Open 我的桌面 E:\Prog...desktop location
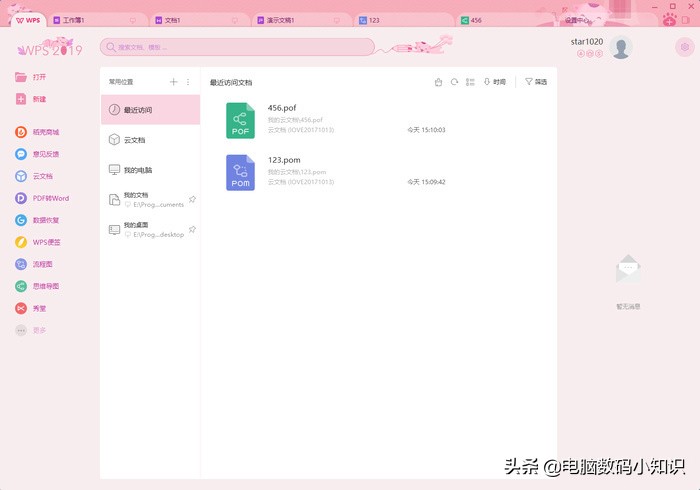 (150, 230)
